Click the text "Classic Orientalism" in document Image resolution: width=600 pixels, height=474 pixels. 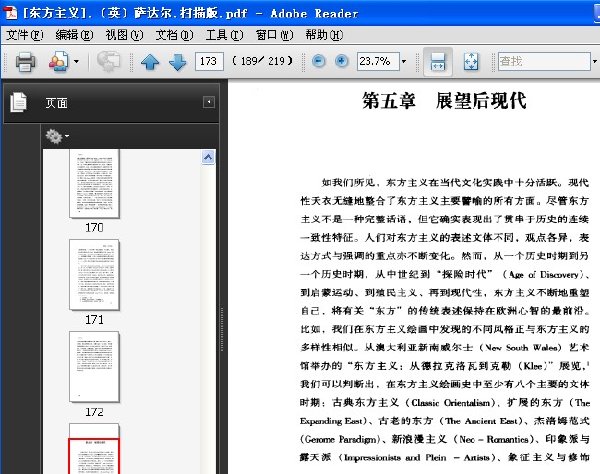pos(450,402)
